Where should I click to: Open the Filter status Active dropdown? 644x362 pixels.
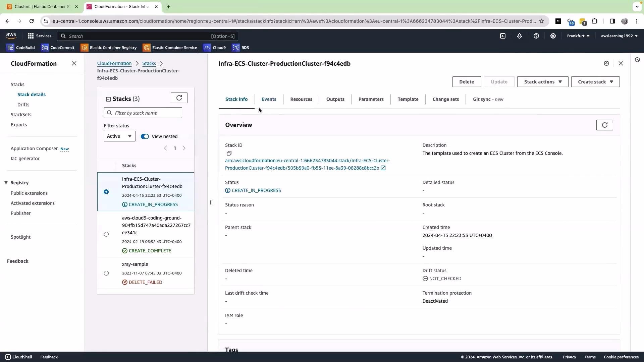120,136
